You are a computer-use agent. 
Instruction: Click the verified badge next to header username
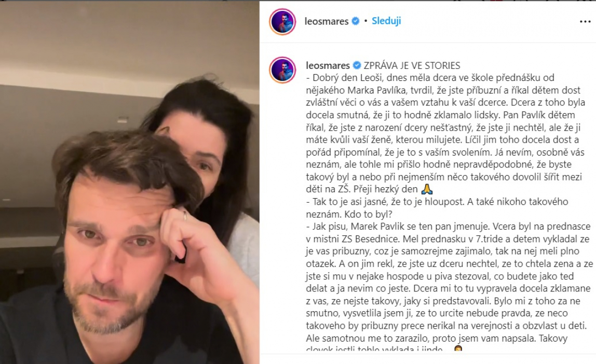(356, 21)
